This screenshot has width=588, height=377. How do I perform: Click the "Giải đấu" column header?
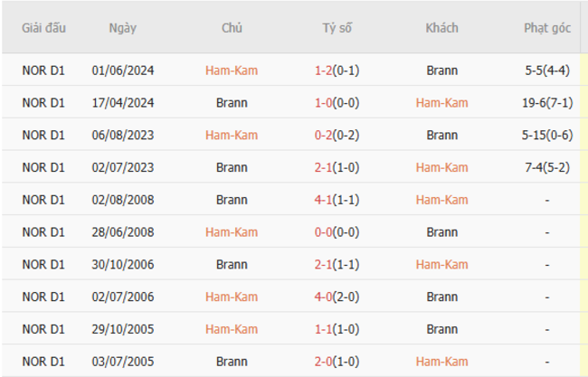(44, 28)
